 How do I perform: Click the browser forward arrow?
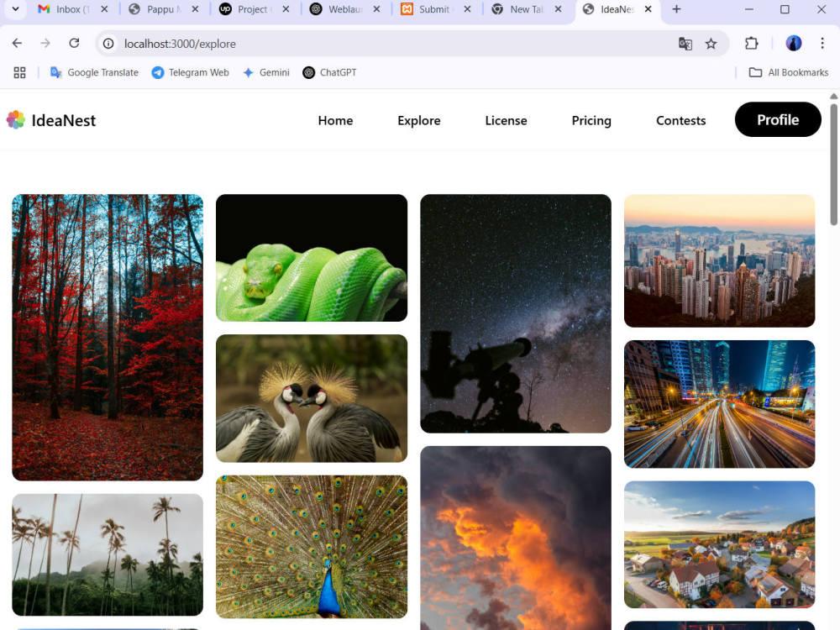(x=45, y=44)
